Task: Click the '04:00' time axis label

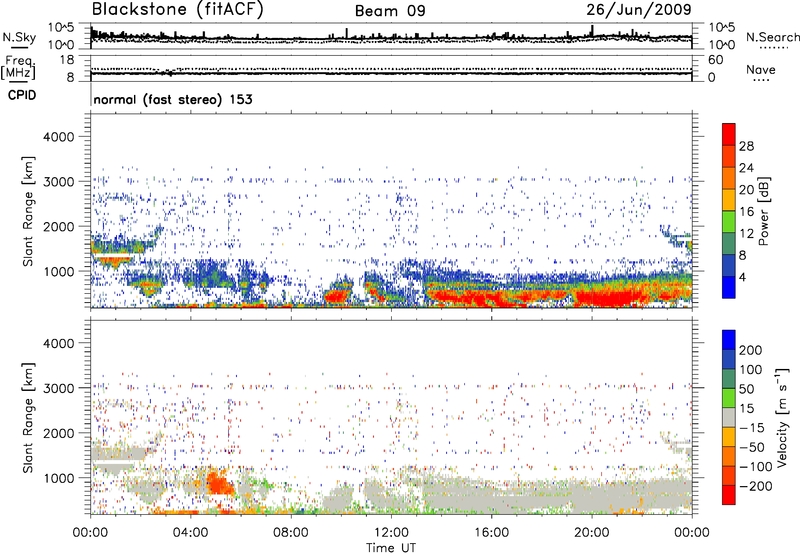Action: pyautogui.click(x=191, y=533)
